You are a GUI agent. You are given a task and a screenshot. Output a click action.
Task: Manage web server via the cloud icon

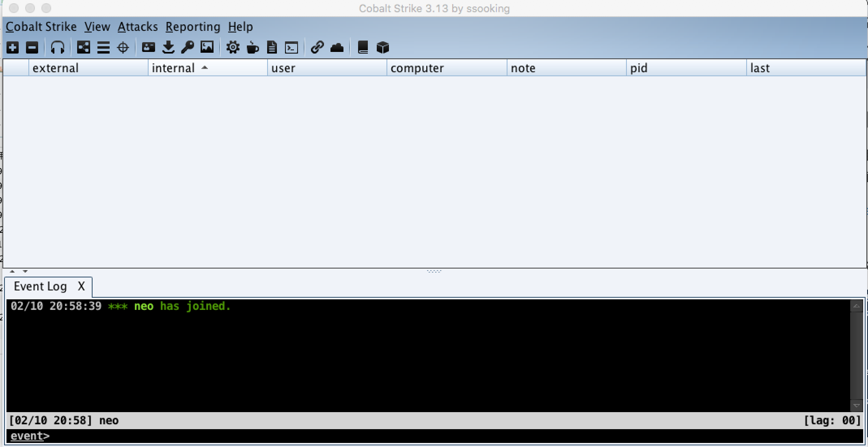(x=337, y=48)
